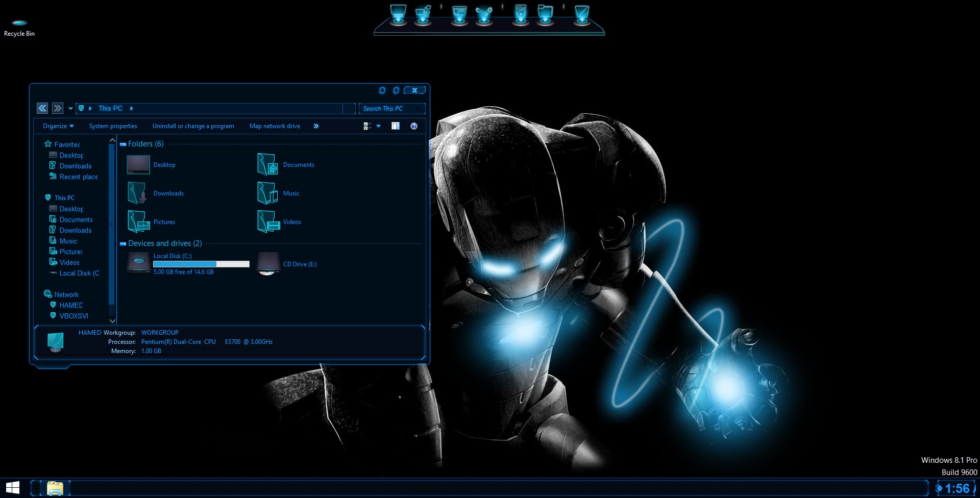Click the File Explorer taskbar icon

pos(55,488)
